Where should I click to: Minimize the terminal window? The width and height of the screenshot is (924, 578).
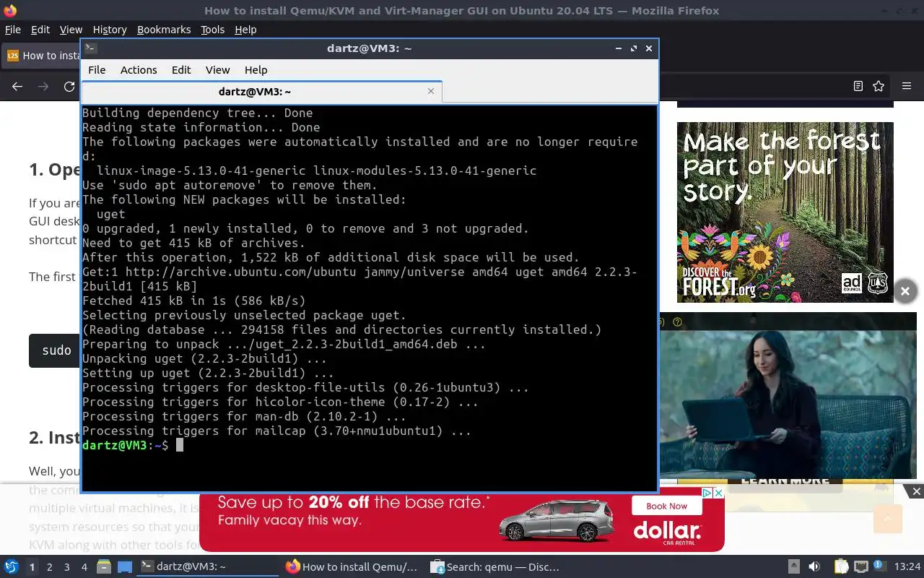[619, 48]
